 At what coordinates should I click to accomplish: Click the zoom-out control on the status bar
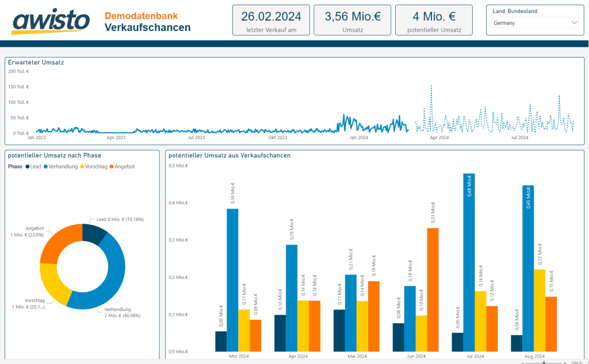point(523,362)
